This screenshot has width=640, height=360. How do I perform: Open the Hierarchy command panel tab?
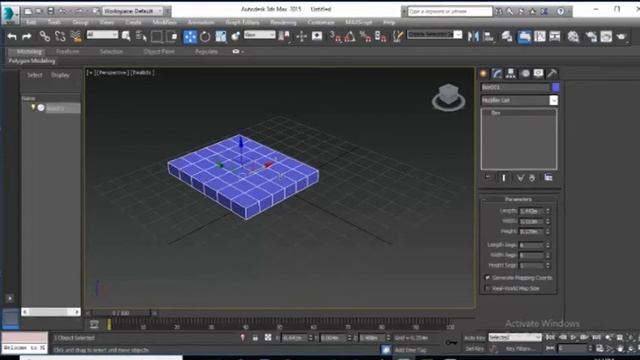tap(511, 73)
